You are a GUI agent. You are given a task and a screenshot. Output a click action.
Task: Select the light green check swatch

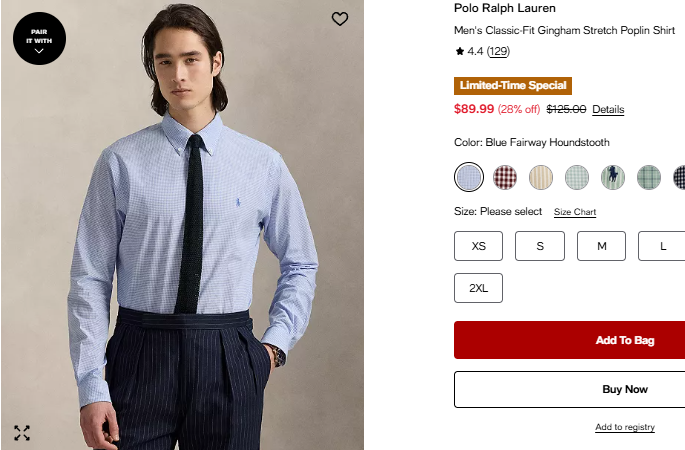tap(577, 177)
